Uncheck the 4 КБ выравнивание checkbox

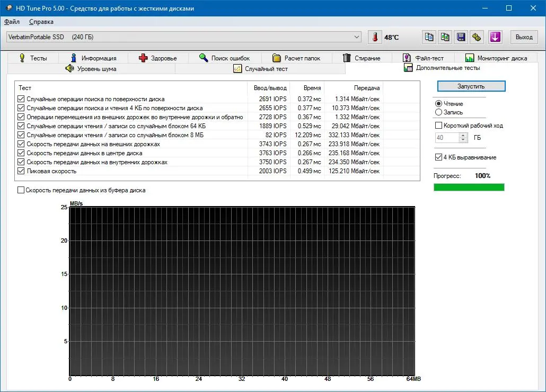tap(439, 157)
